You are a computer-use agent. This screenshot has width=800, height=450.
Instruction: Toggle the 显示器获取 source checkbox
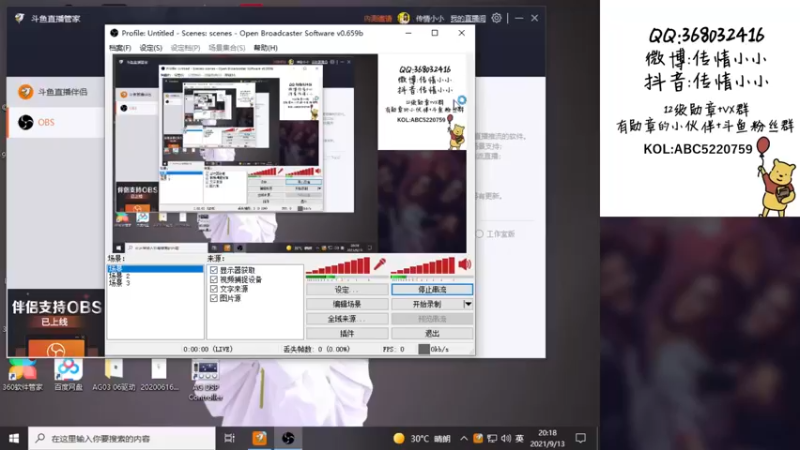click(x=214, y=270)
